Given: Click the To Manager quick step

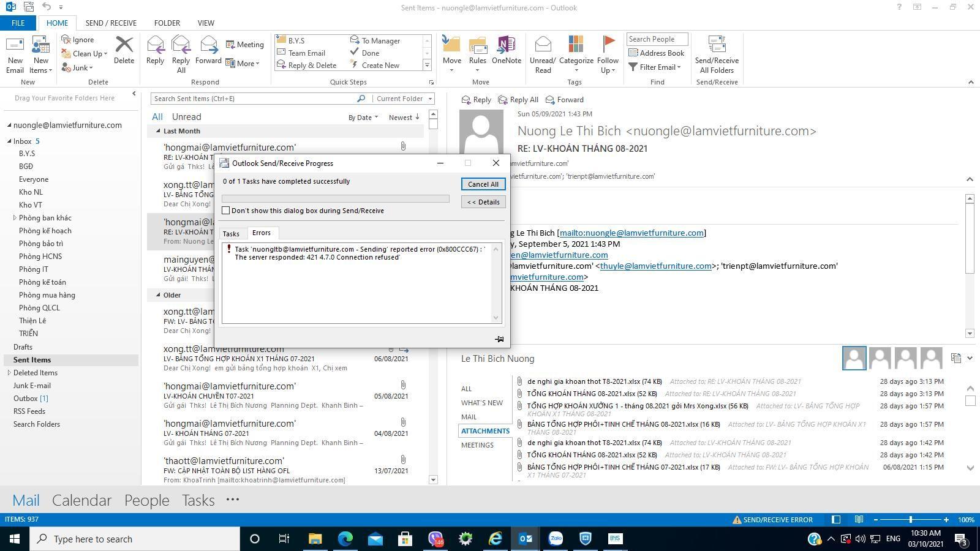Looking at the screenshot, I should [x=375, y=40].
